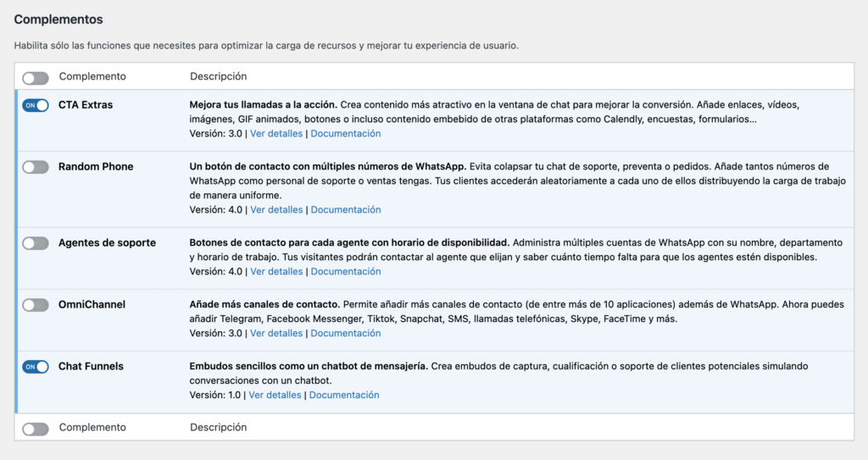Show Ver detalles for OmniChannel
868x460 pixels.
276,334
